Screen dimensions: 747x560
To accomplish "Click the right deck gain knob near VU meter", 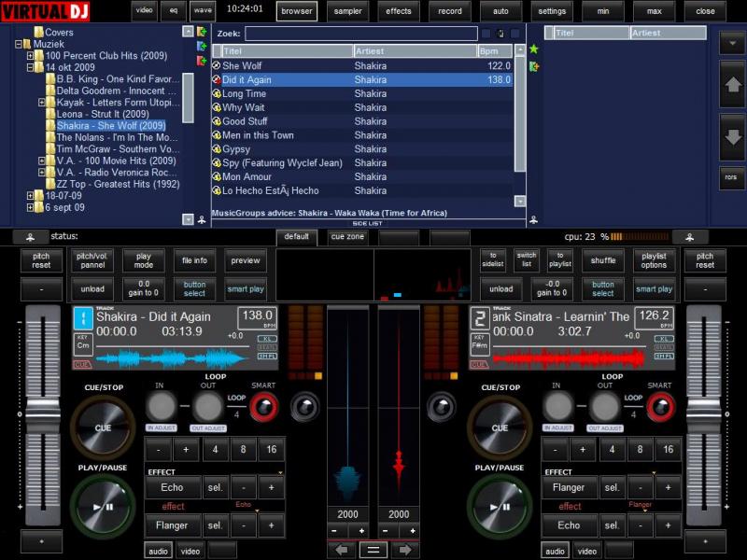I will 441,407.
